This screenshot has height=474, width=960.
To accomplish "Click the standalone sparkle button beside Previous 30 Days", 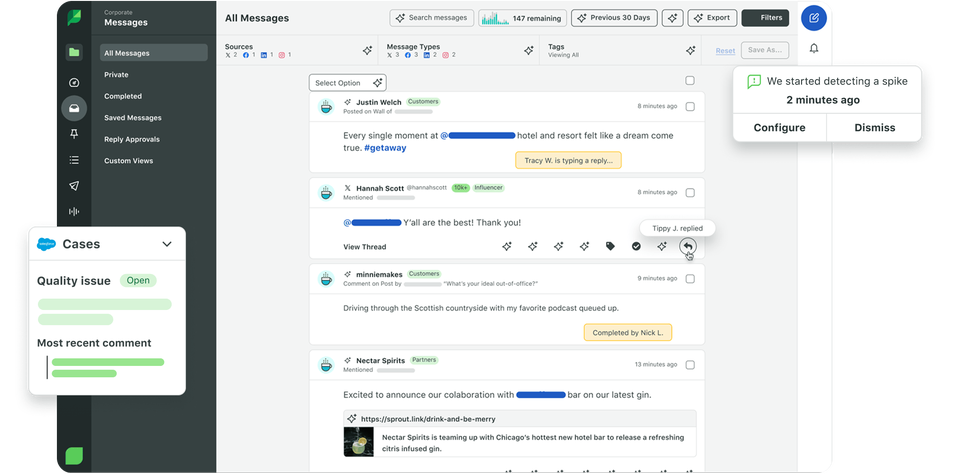I will 672,18.
